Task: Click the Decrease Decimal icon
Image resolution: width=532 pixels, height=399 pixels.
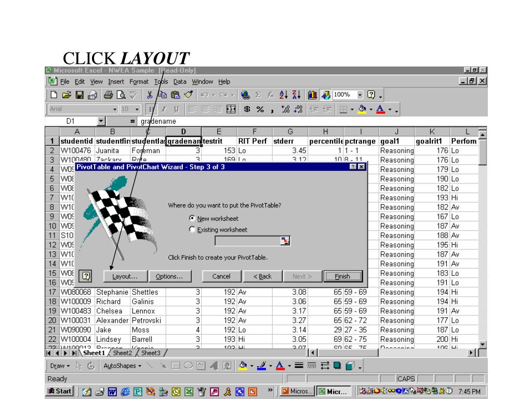Action: 298,109
